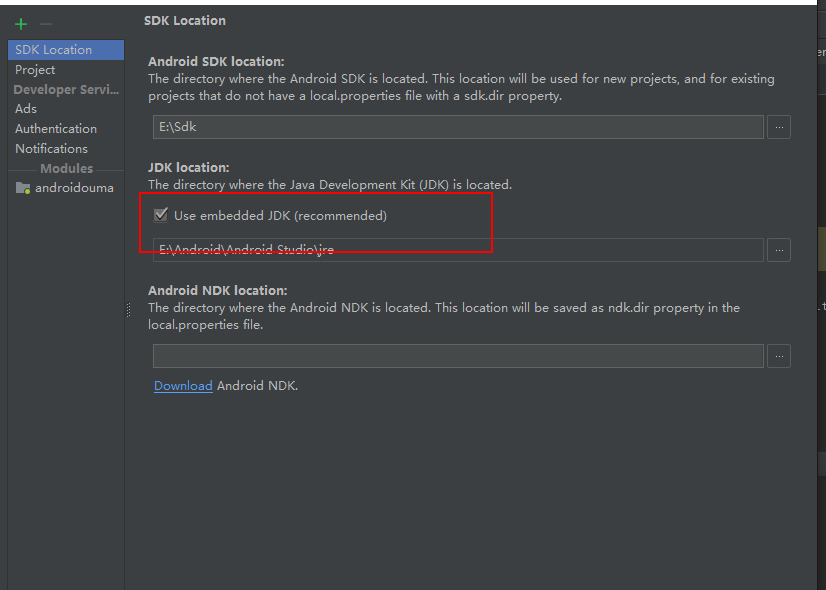Viewport: 826px width, 590px height.
Task: Click the Download Android NDK link
Action: [x=183, y=386]
